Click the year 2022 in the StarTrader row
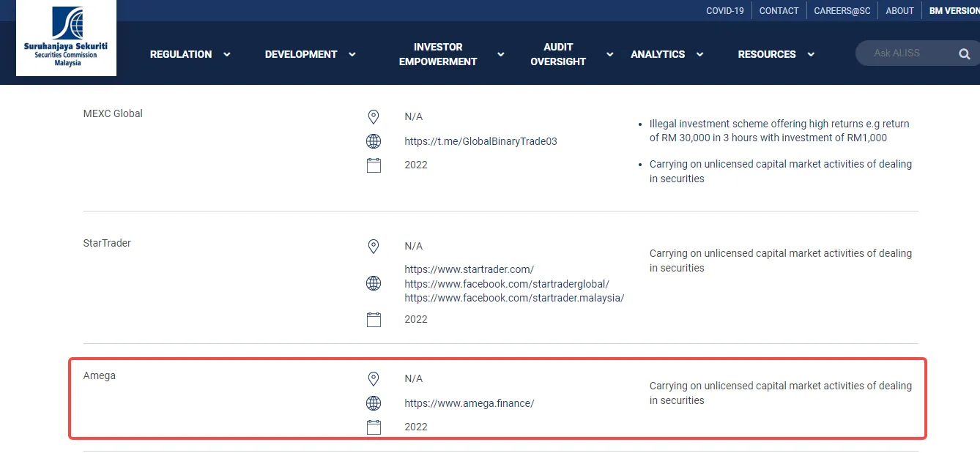 (x=416, y=319)
